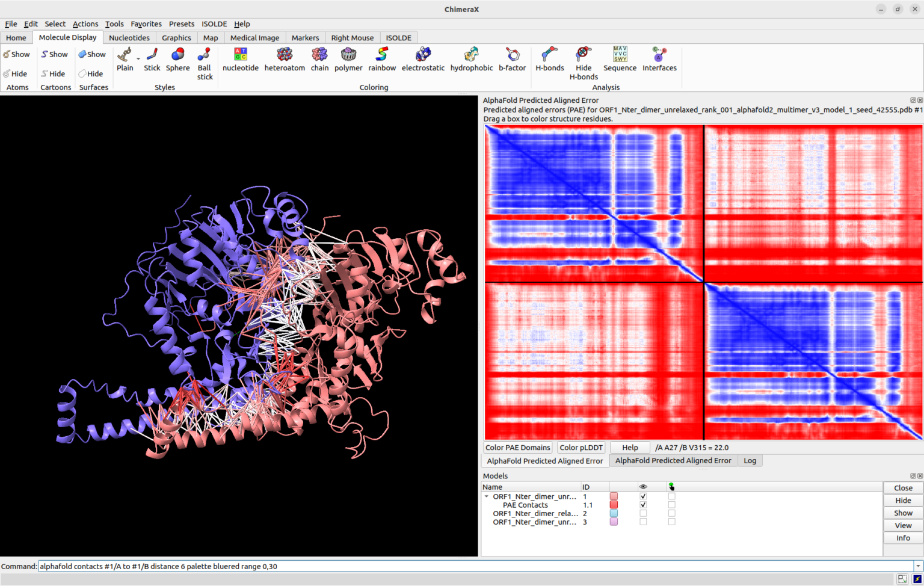Open the Sequence viewer
The image size is (924, 586).
pos(620,59)
